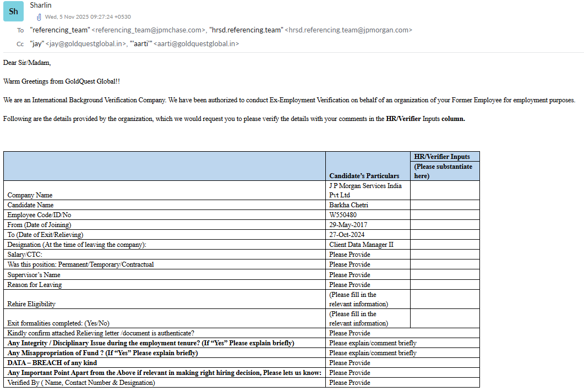Select Cc address jay@goldquestglobal.in
584x392 pixels.
pyautogui.click(x=86, y=44)
